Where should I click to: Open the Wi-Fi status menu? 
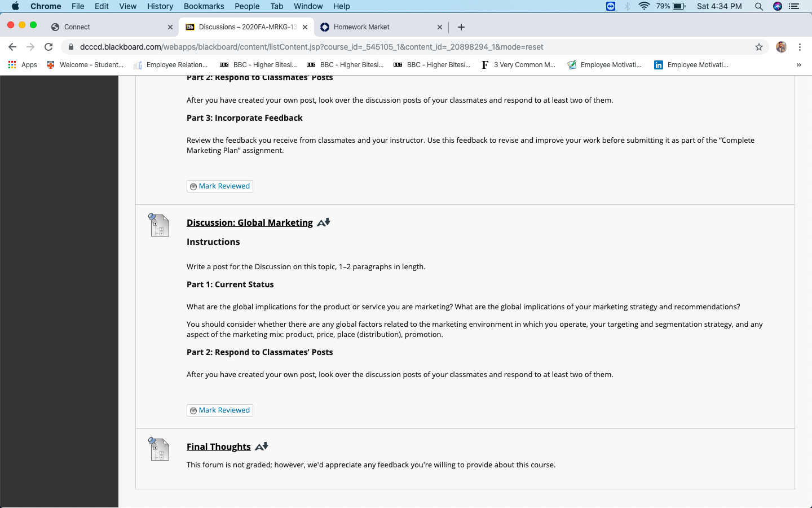pos(644,6)
